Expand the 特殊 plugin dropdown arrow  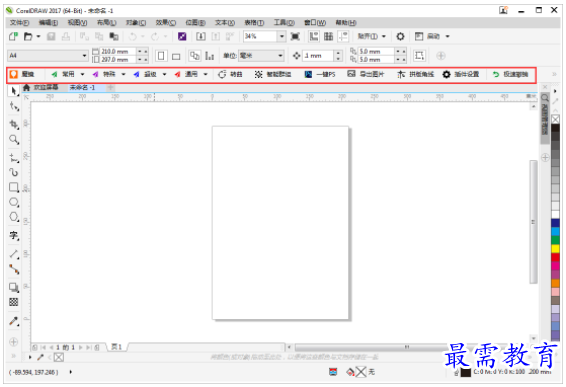[123, 74]
